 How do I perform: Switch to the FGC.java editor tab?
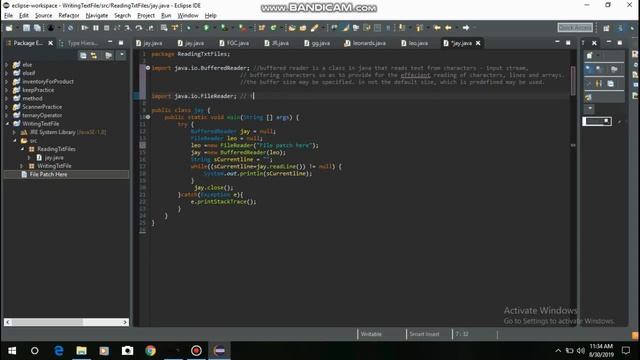[234, 43]
